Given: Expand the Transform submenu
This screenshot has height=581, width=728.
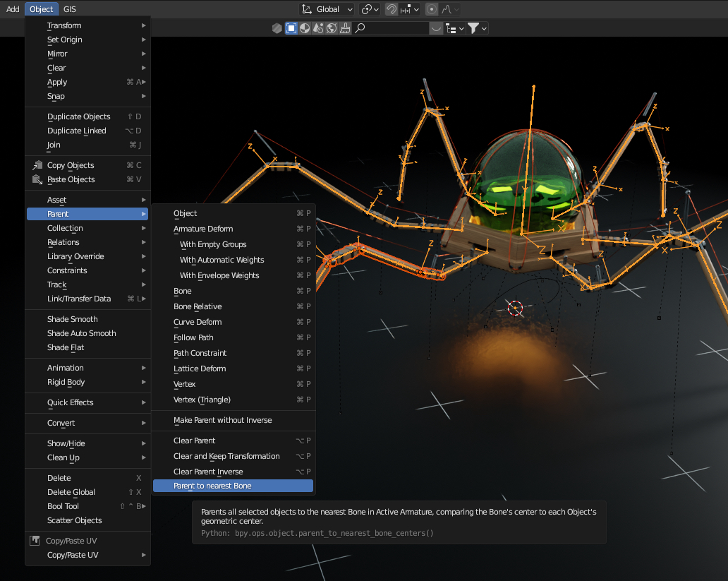Looking at the screenshot, I should [x=88, y=25].
